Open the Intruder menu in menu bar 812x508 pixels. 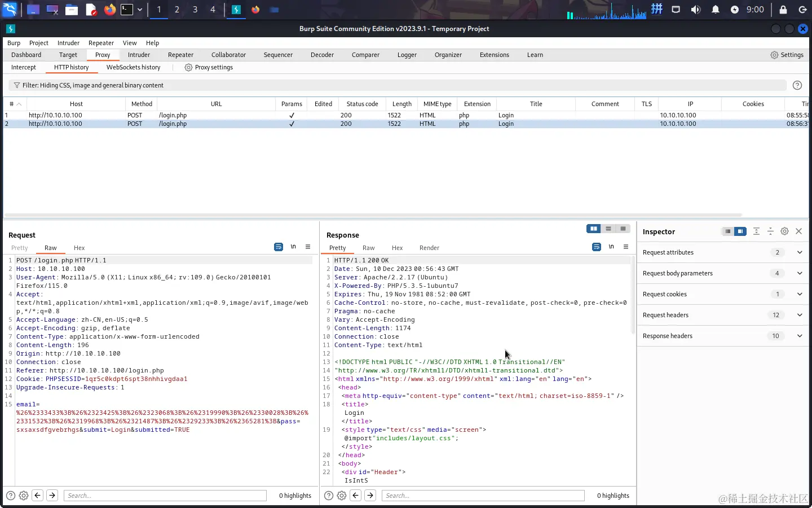(x=68, y=43)
